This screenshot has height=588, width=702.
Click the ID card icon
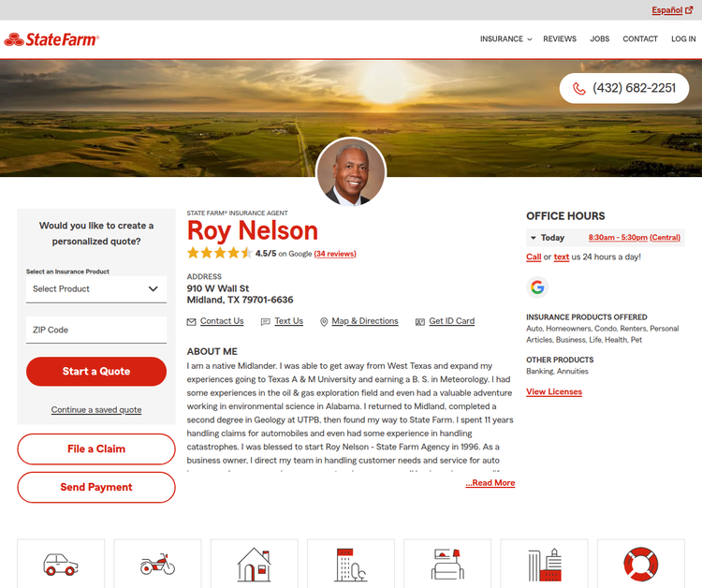pos(420,322)
